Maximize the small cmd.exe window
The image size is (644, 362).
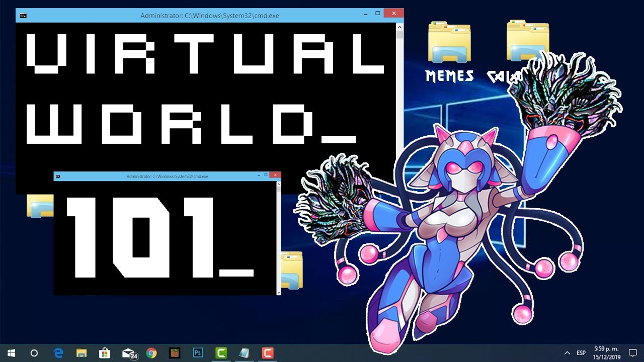[x=266, y=175]
